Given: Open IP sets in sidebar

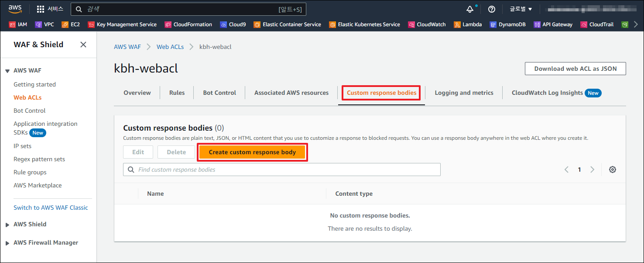Looking at the screenshot, I should coord(22,146).
